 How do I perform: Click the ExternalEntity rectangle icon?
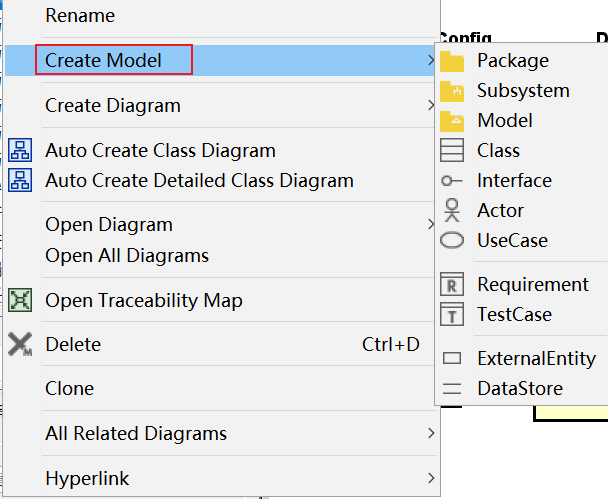click(x=452, y=359)
